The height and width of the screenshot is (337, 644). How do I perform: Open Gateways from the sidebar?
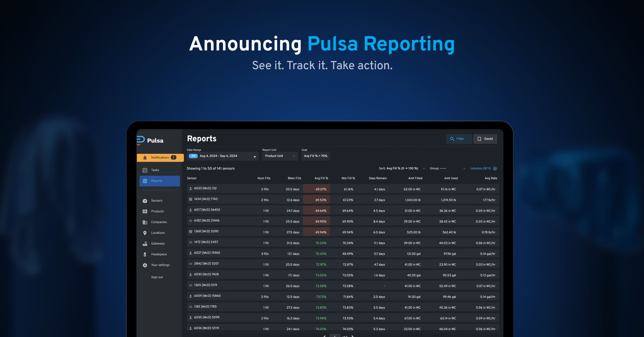click(145, 243)
